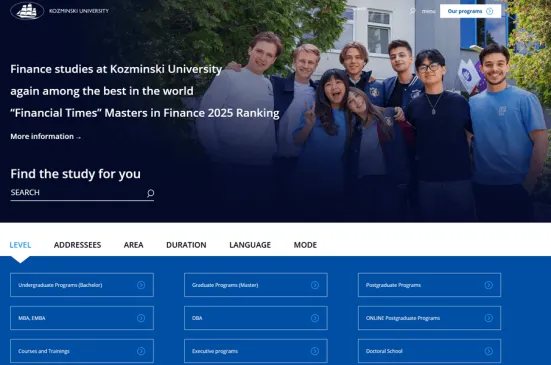Click arrow icon for Postgraduate Programs
The width and height of the screenshot is (551, 365).
click(x=488, y=285)
